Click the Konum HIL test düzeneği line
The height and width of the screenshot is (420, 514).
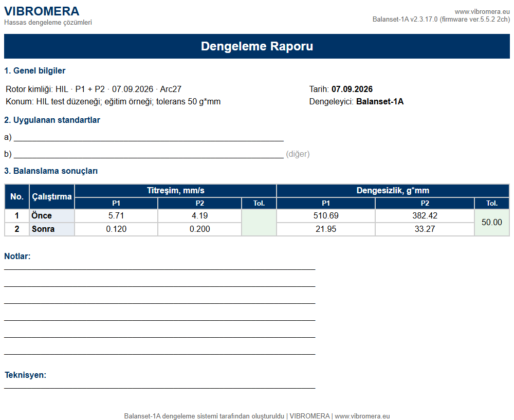tap(113, 102)
